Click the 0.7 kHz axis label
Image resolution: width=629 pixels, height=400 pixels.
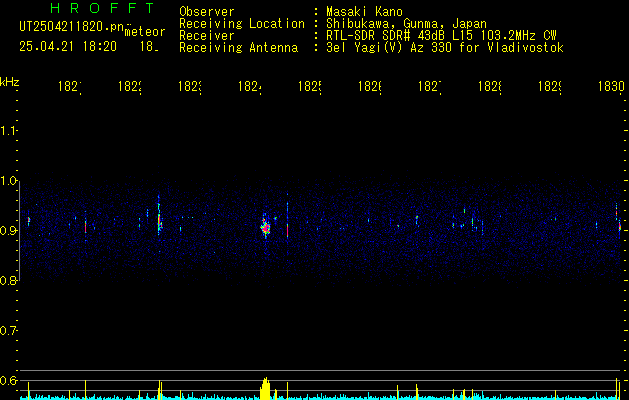click(8, 331)
